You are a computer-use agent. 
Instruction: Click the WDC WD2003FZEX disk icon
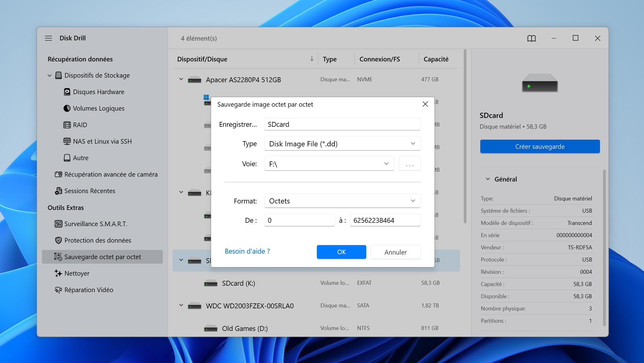click(195, 306)
